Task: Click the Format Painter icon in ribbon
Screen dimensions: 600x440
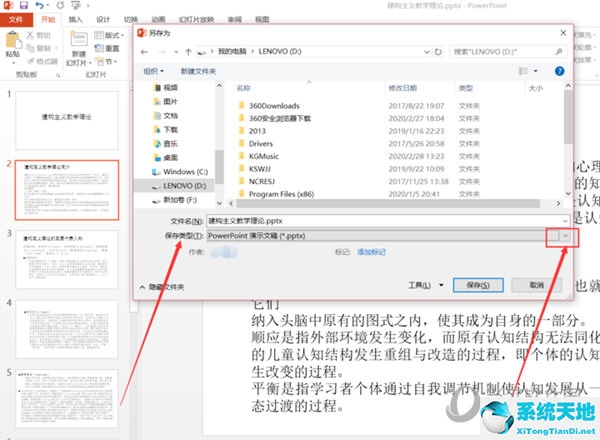Action: click(31, 61)
